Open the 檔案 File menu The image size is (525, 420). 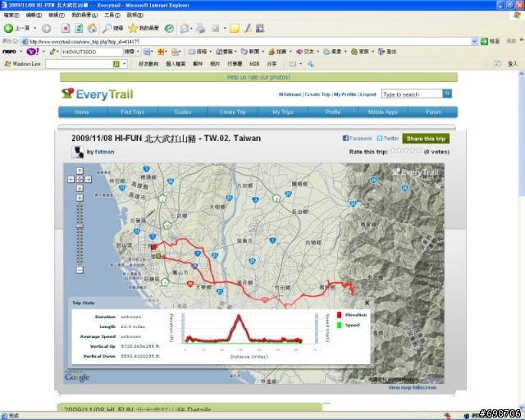pos(11,15)
